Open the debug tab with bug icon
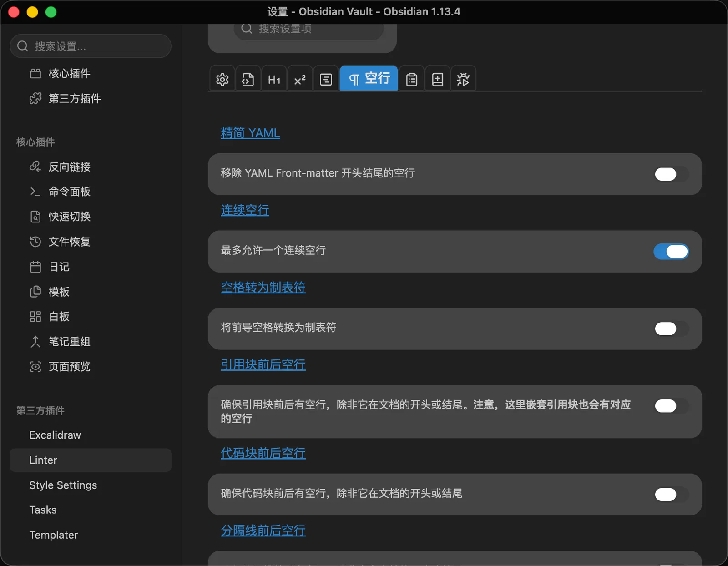Screen dimensions: 728x566 click(463, 79)
